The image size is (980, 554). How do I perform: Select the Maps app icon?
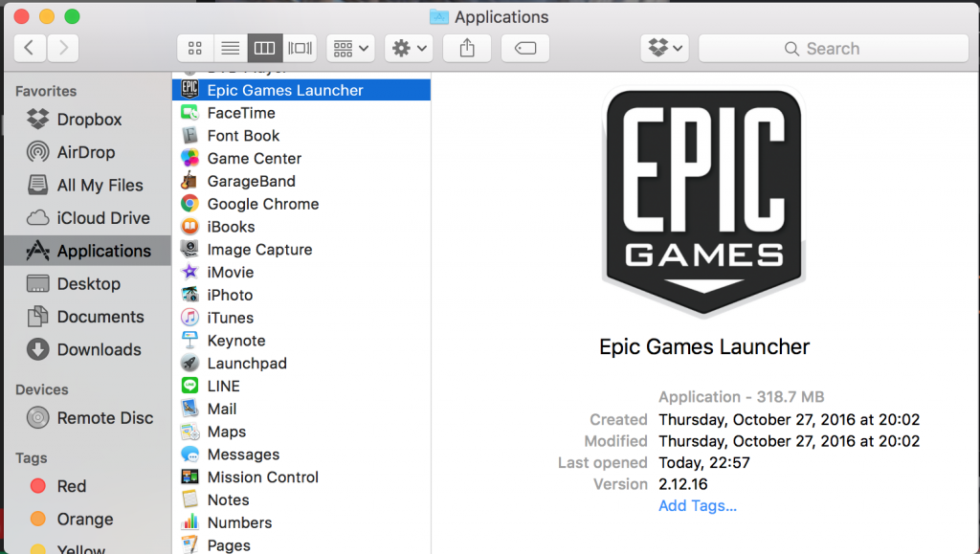(x=190, y=432)
